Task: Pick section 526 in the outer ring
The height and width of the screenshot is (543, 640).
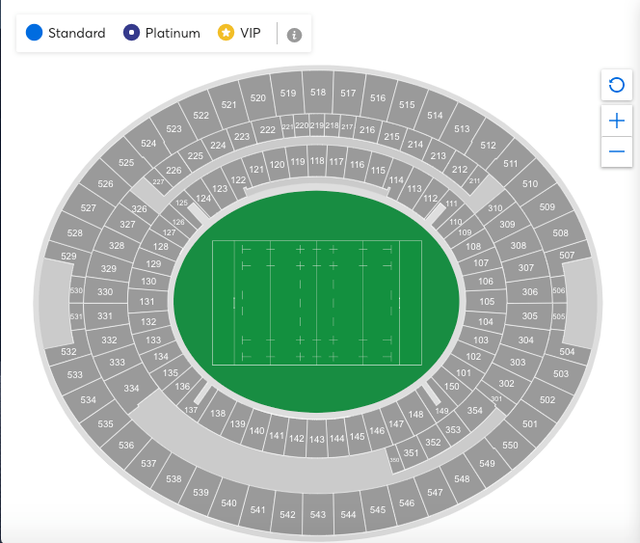Action: [x=105, y=184]
